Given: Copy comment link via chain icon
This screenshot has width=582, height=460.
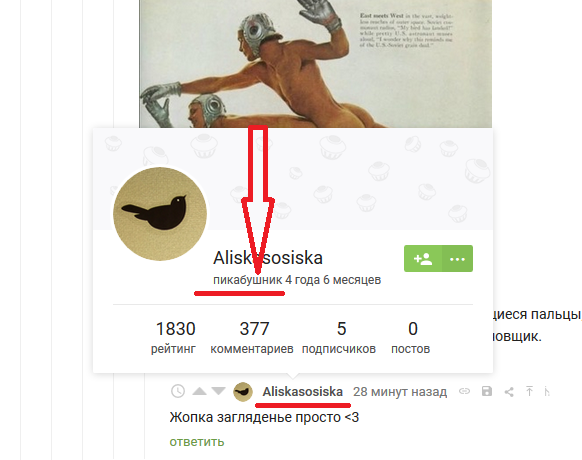Looking at the screenshot, I should point(464,391).
